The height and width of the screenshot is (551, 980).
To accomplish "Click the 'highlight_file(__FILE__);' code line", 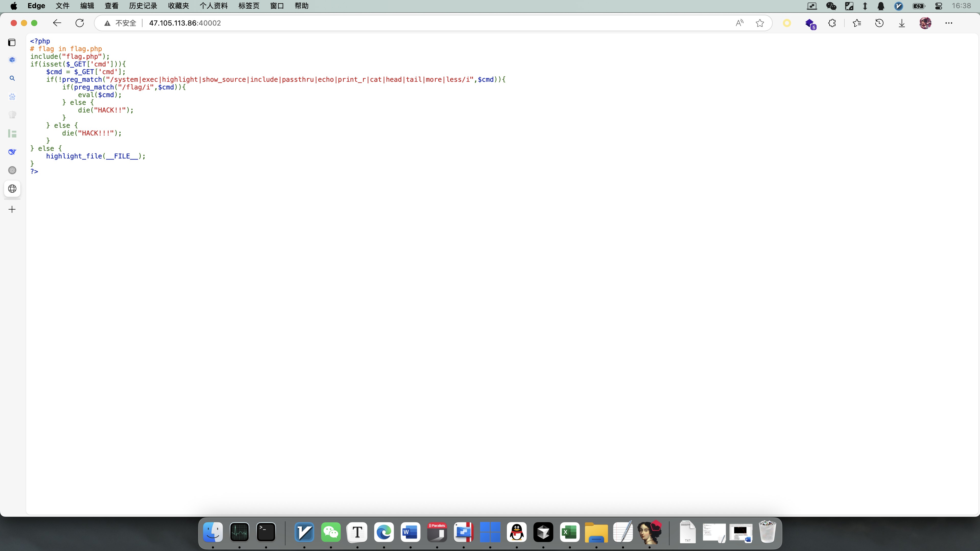I will click(96, 156).
